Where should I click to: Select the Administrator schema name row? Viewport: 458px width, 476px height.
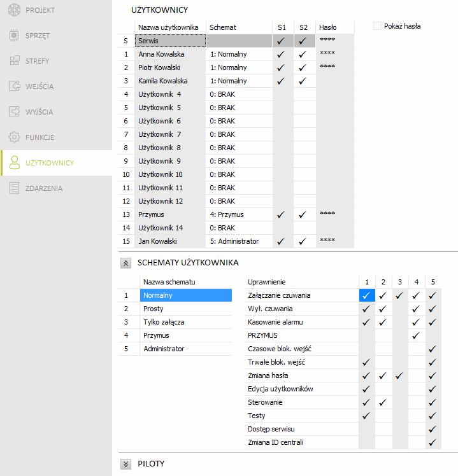pos(186,349)
